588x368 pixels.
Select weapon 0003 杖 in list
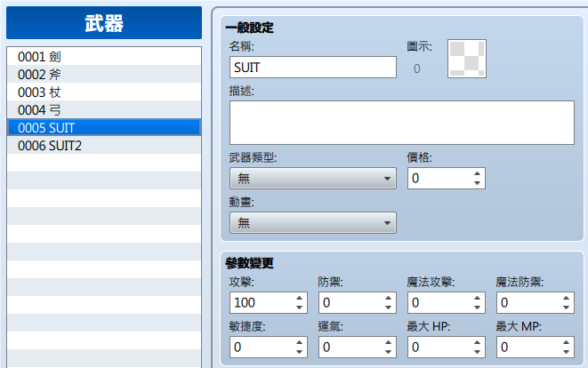[104, 92]
